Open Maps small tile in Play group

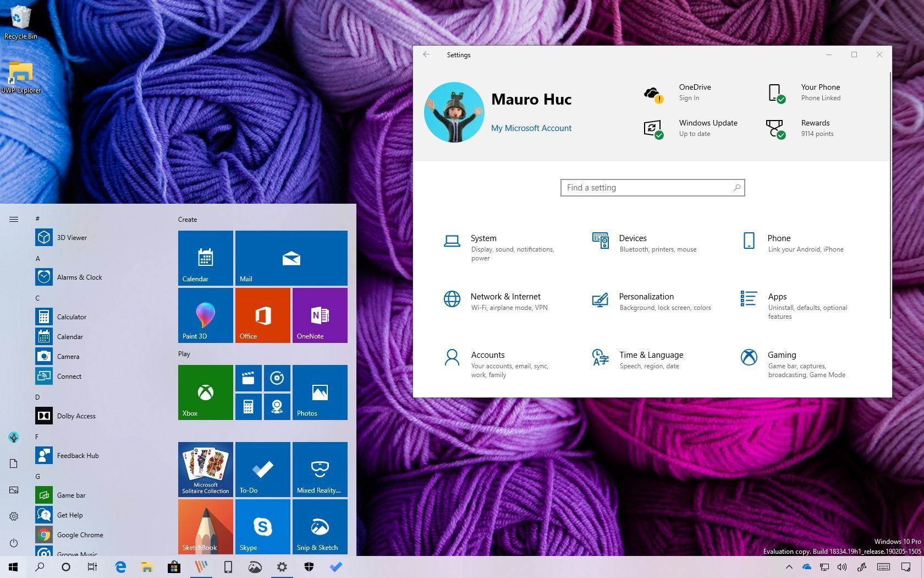click(277, 407)
